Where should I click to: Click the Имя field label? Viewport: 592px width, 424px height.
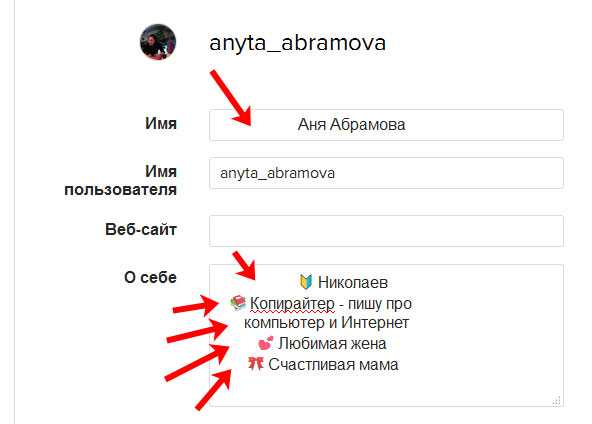161,123
